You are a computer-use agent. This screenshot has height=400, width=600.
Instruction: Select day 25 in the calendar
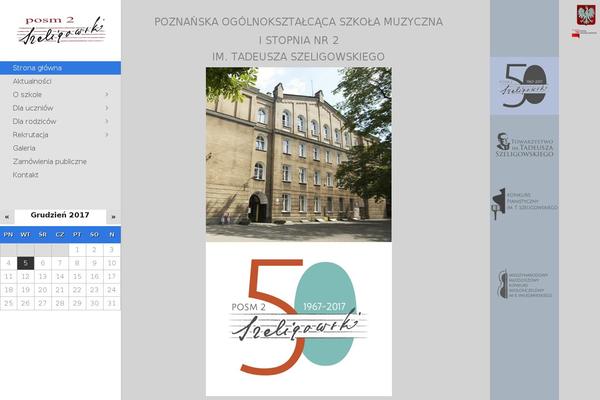click(8, 303)
